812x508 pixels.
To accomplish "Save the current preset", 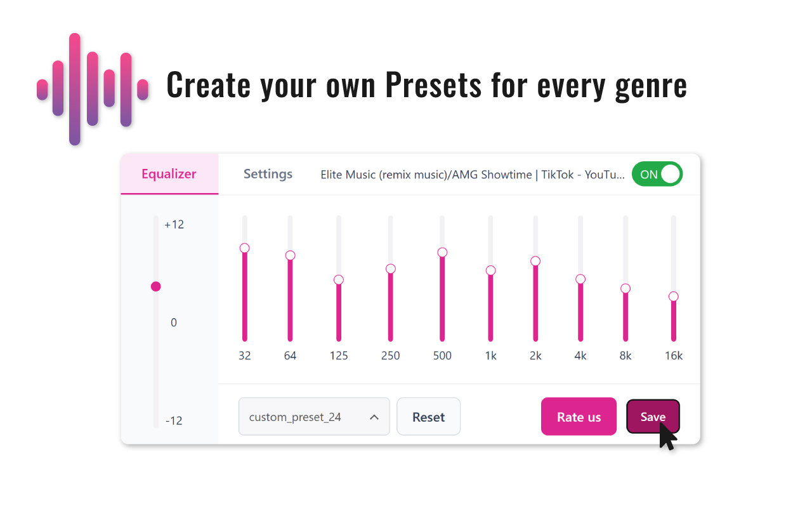I will (x=653, y=417).
